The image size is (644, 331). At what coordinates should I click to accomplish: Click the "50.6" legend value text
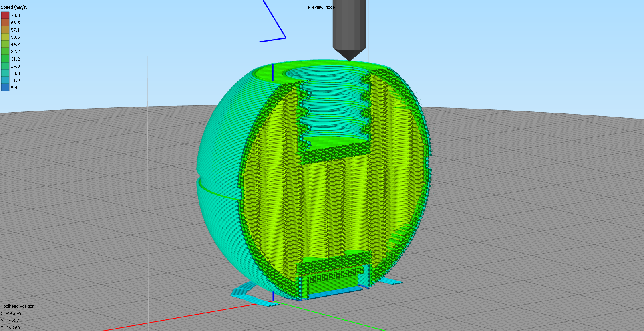15,37
